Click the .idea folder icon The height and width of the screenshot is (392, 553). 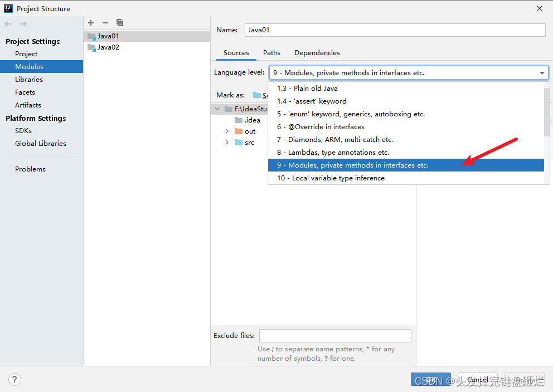(239, 120)
